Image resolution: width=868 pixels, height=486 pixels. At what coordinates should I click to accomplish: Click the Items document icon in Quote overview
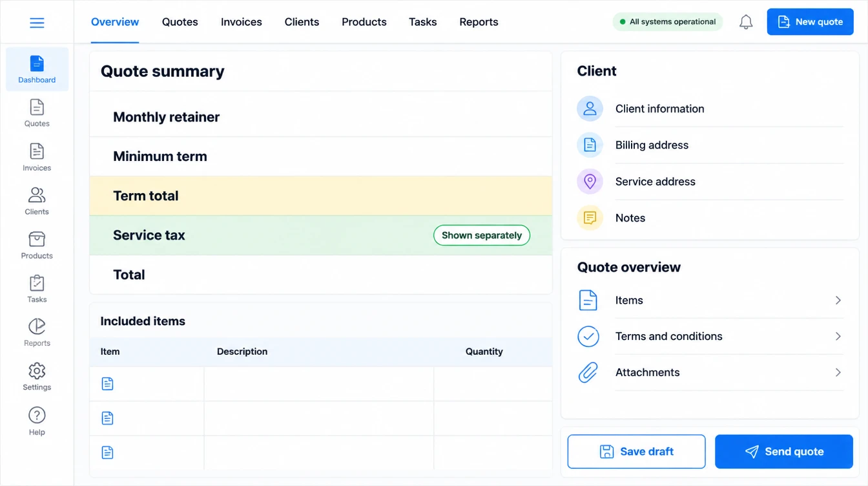pos(588,300)
